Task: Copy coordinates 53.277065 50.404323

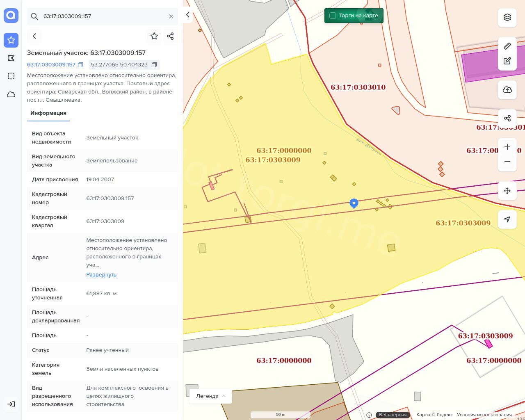Action: tap(154, 65)
